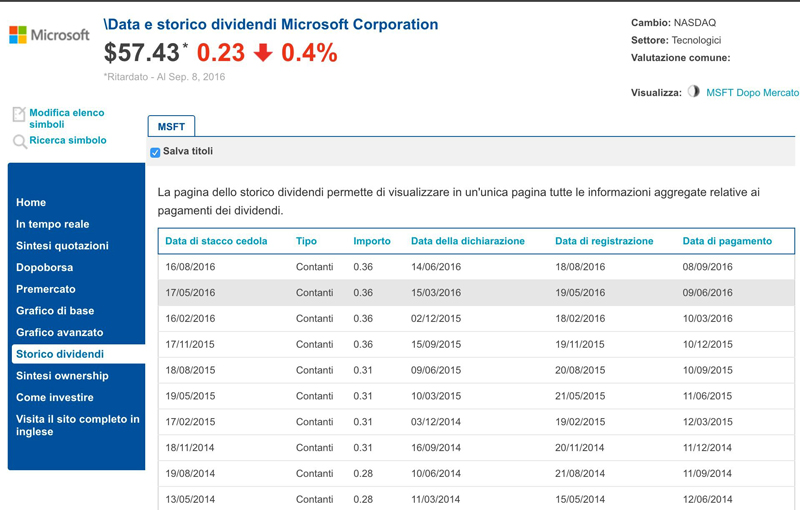The image size is (800, 510).
Task: Open MSFT Dopo Mercato link
Action: pos(753,92)
